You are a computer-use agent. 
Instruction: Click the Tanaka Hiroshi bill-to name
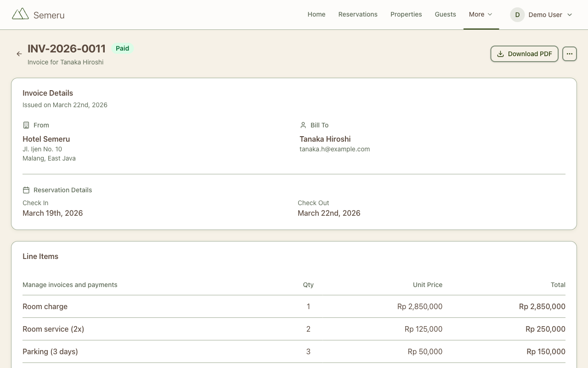click(325, 139)
